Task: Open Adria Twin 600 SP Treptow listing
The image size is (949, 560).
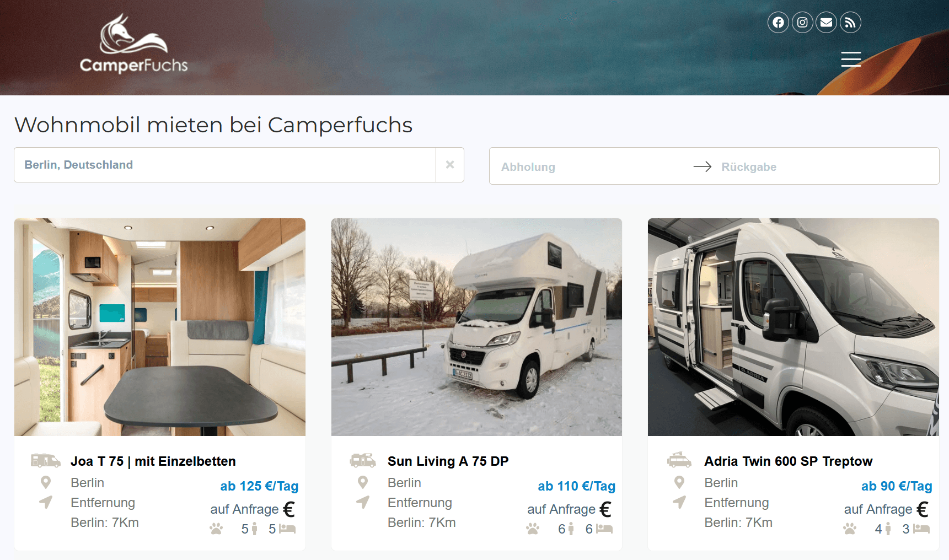Action: click(788, 461)
